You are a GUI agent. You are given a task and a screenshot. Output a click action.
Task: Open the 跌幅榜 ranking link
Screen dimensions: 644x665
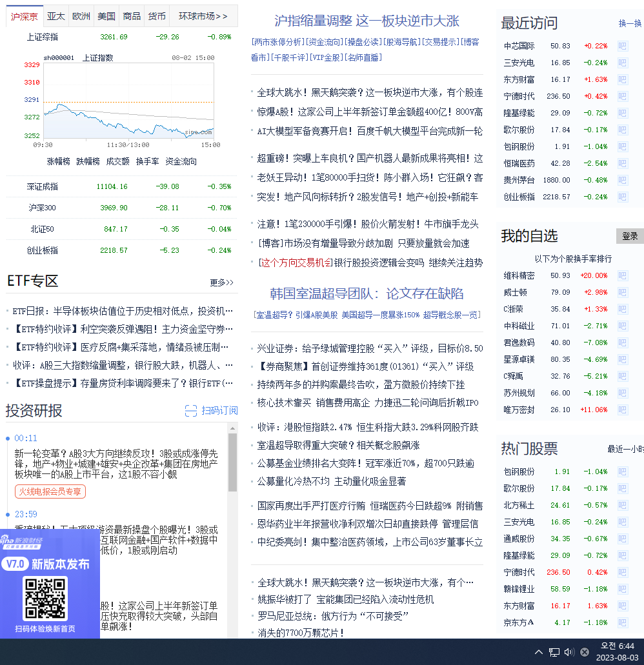[88, 162]
